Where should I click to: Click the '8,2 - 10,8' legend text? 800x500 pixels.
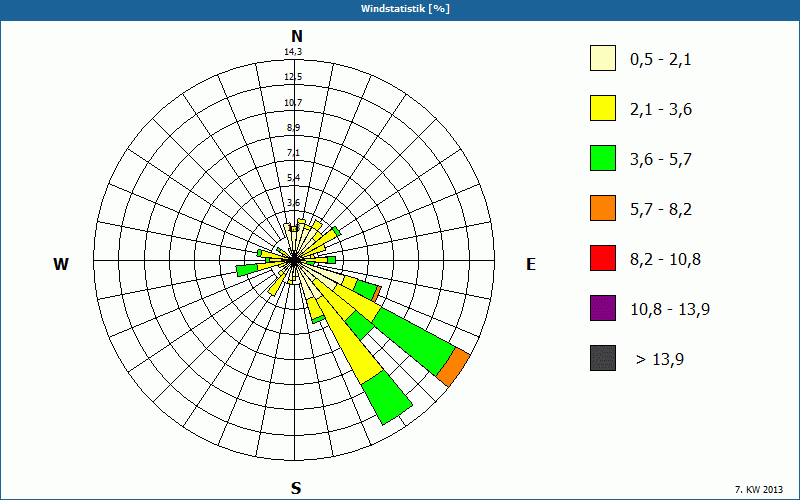[x=665, y=260]
